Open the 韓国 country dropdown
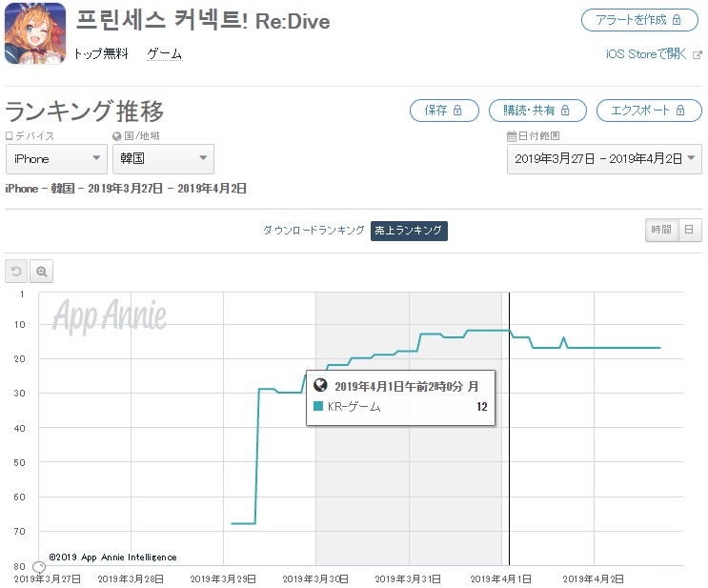The height and width of the screenshot is (588, 708). pos(164,159)
